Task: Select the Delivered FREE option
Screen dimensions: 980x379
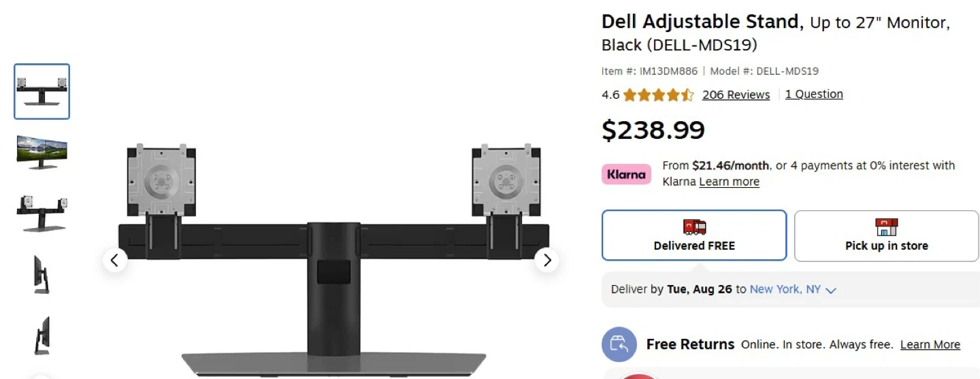Action: pyautogui.click(x=694, y=235)
